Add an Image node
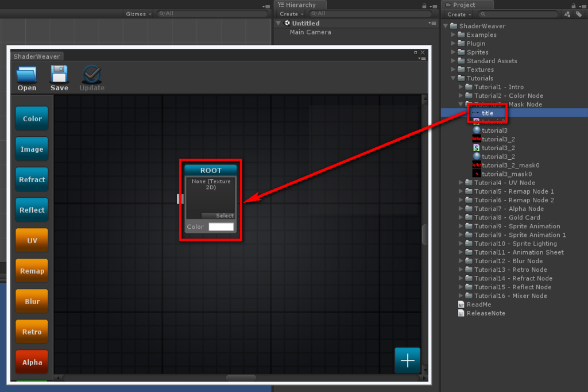The height and width of the screenshot is (392, 588). click(32, 149)
